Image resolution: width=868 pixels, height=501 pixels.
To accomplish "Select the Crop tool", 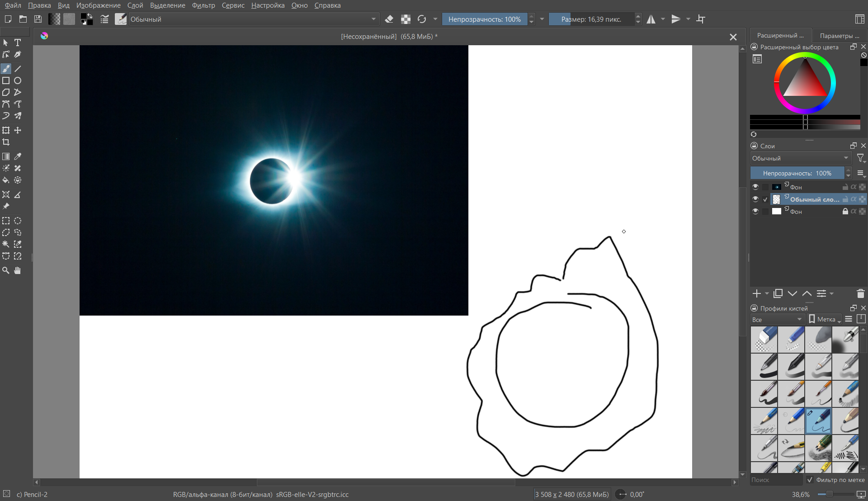I will [x=6, y=142].
